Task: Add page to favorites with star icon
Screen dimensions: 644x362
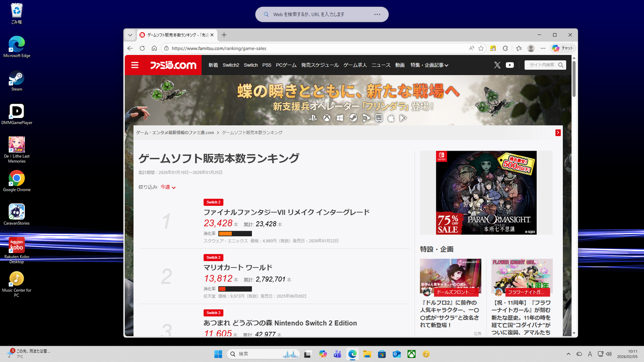Action: 481,48
